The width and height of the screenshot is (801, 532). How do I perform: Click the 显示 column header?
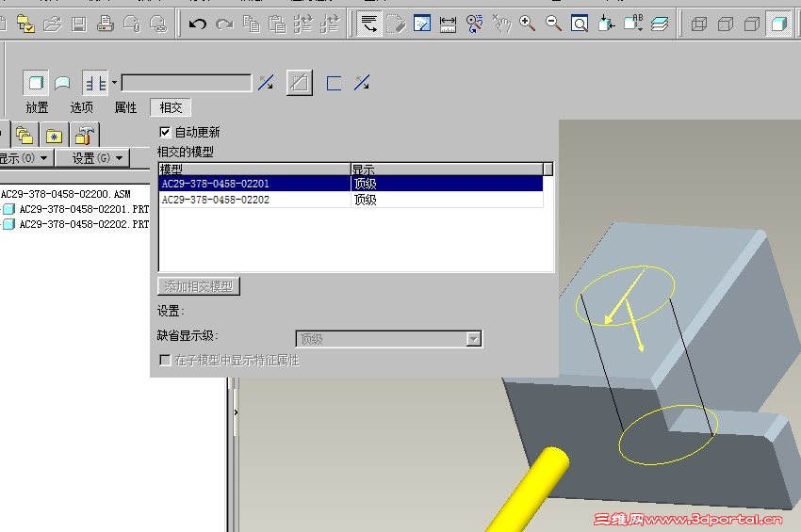click(447, 169)
